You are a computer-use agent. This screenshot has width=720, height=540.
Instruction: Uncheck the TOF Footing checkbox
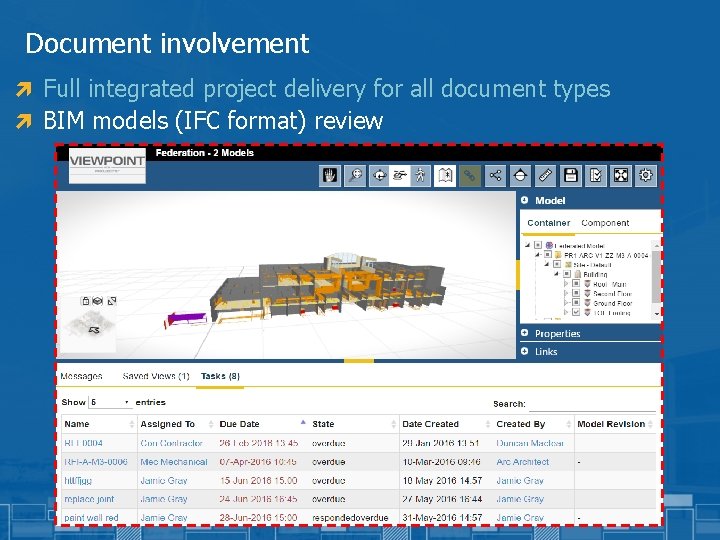(576, 312)
